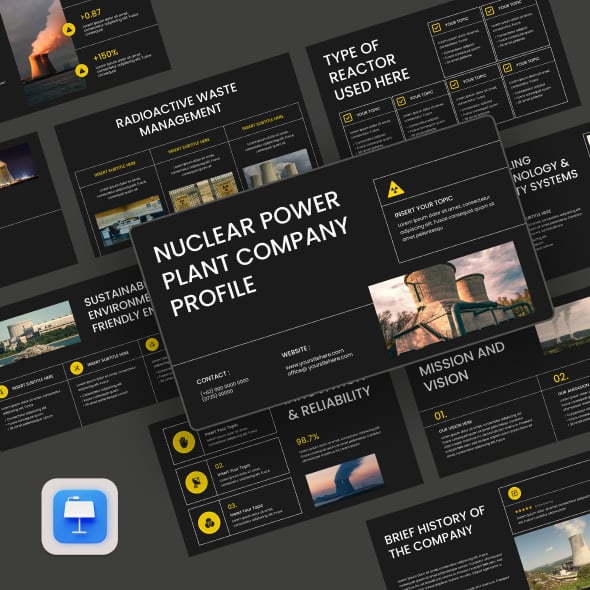The height and width of the screenshot is (590, 590).
Task: Click the '01.' number on Mission slide
Action: point(441,415)
